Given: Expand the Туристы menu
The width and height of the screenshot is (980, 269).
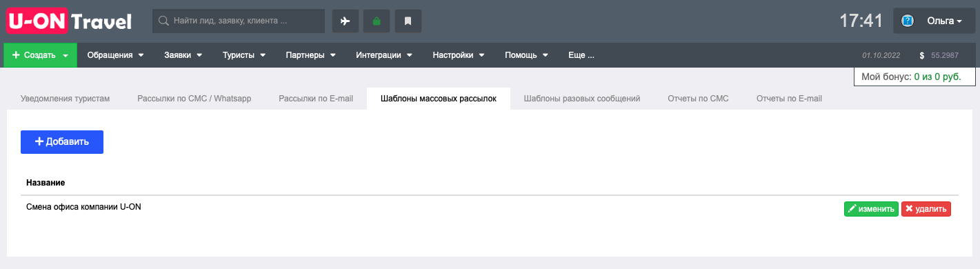Looking at the screenshot, I should 243,55.
